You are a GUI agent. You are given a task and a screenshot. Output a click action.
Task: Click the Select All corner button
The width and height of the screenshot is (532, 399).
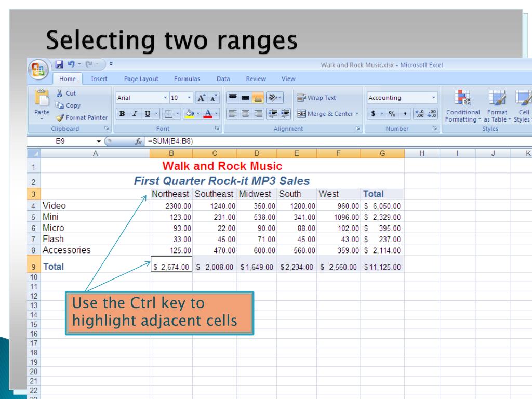(x=34, y=153)
